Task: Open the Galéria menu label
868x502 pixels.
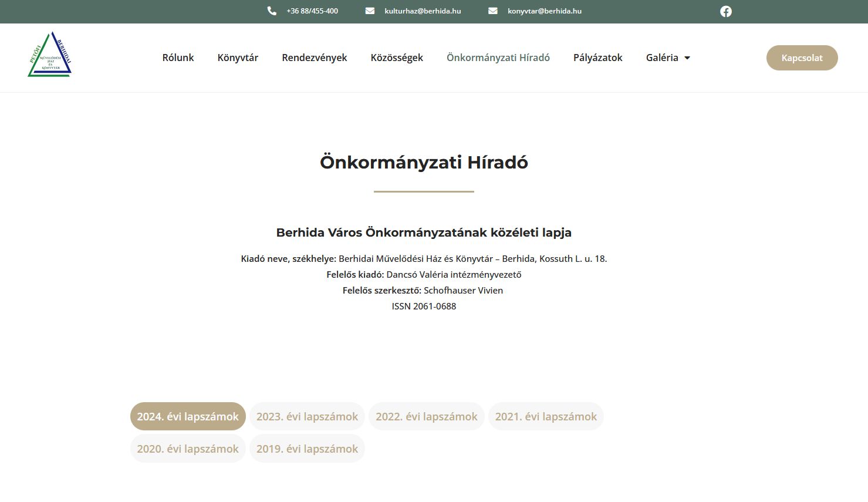Action: click(x=662, y=58)
